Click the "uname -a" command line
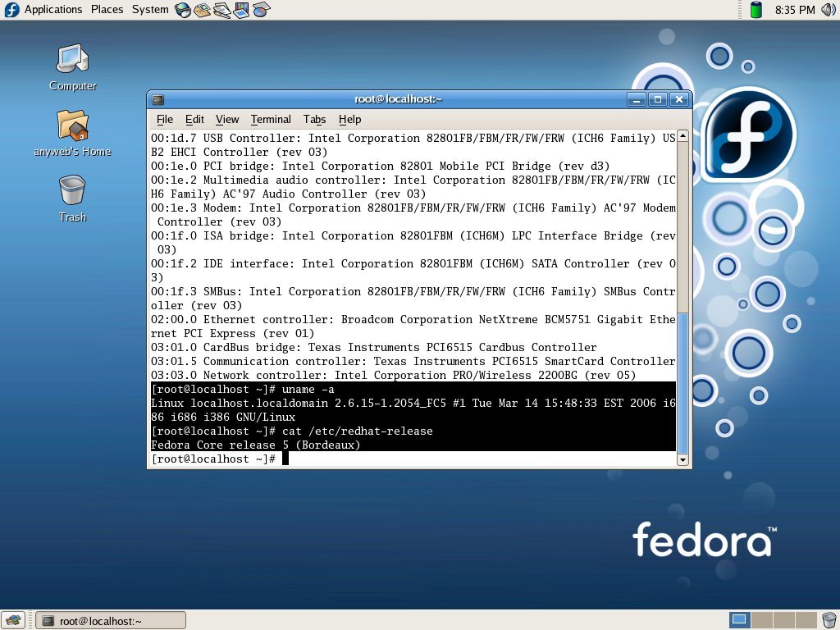840x630 pixels. (x=243, y=390)
